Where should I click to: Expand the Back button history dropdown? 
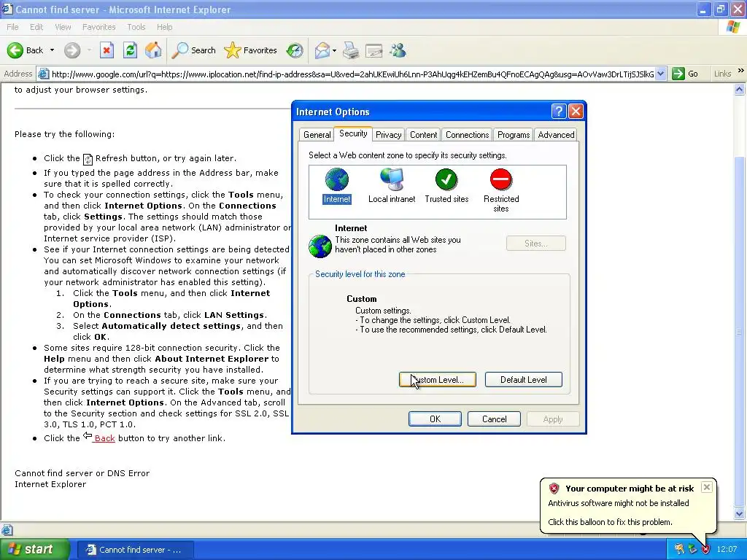[x=52, y=50]
